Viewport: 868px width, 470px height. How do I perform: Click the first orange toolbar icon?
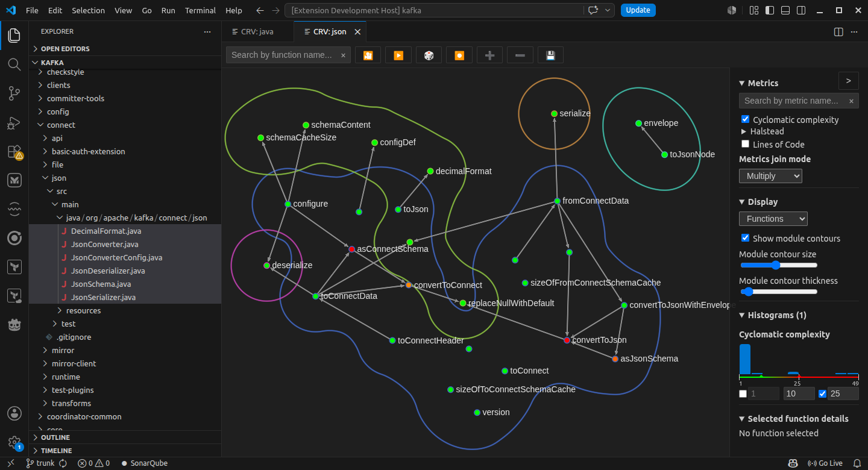point(368,55)
